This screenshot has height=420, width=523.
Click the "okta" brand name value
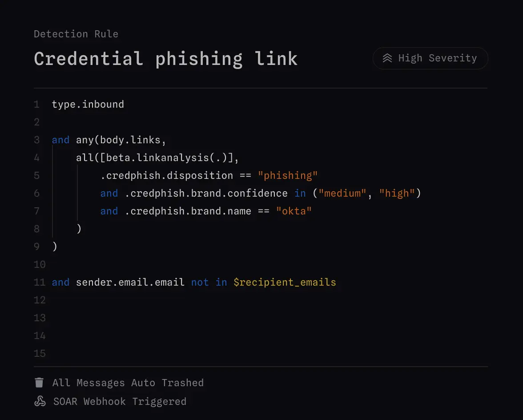click(294, 211)
